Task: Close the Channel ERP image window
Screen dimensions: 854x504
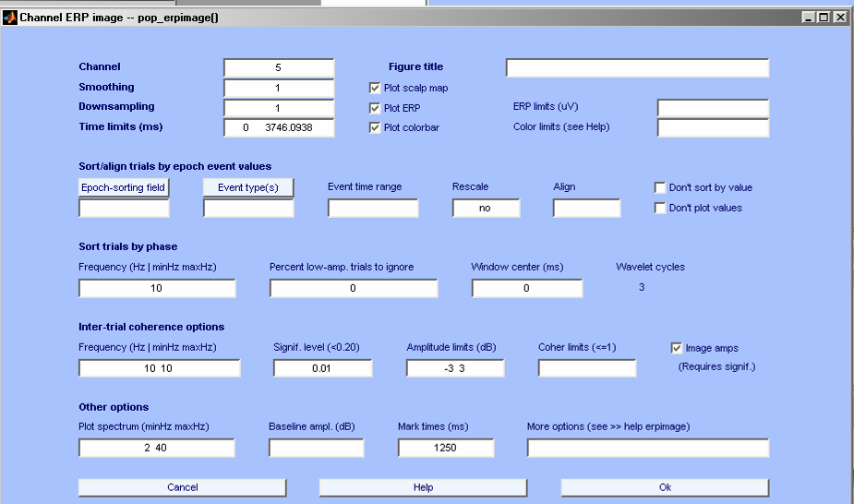Action: click(x=840, y=18)
